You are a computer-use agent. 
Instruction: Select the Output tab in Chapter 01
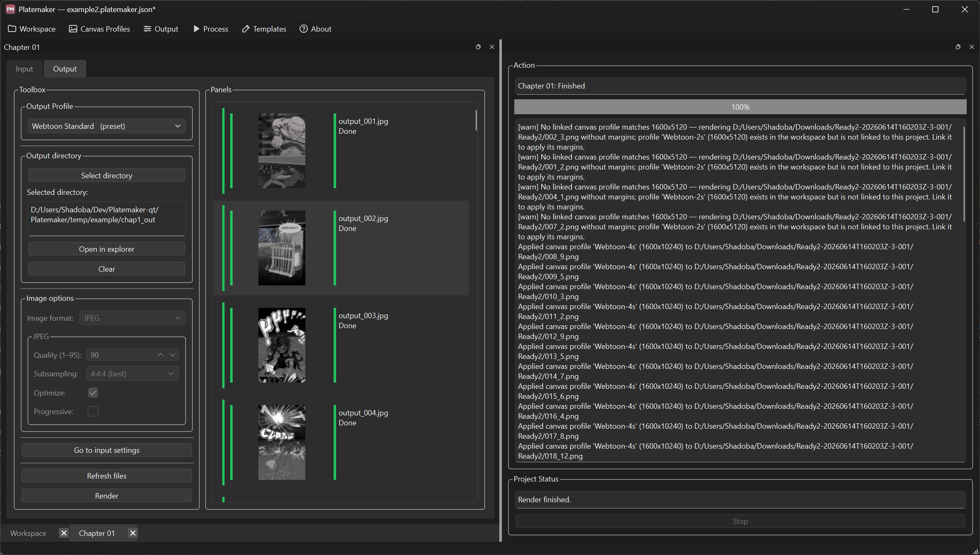pos(65,69)
